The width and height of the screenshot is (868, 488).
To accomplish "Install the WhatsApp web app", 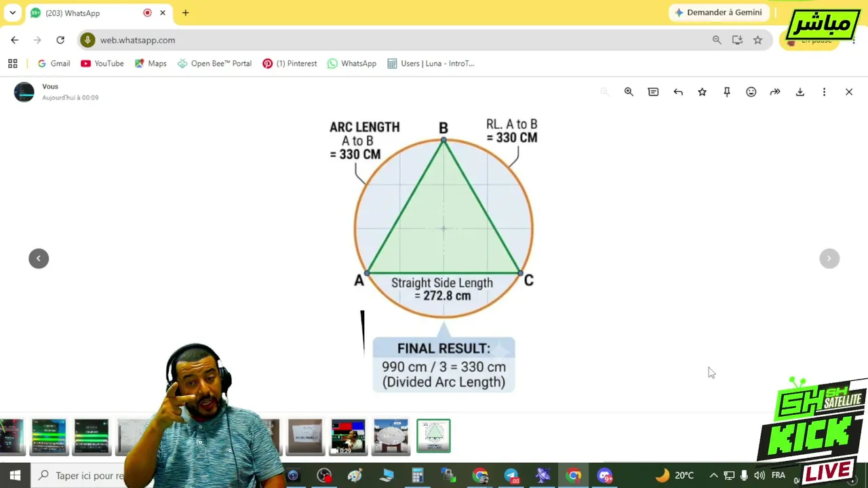I will [737, 40].
